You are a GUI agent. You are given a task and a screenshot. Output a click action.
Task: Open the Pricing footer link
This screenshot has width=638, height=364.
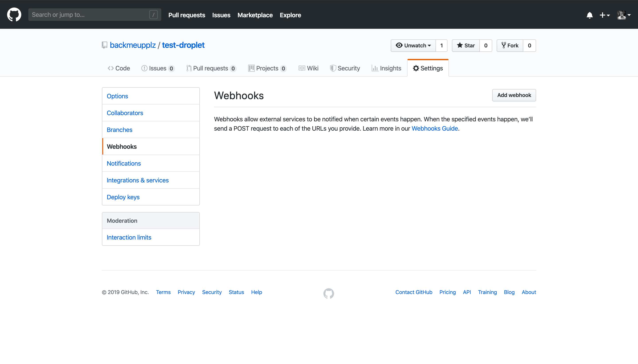tap(447, 292)
